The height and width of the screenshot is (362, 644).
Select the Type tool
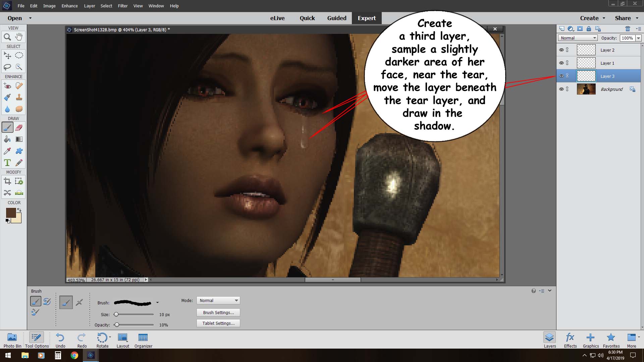pyautogui.click(x=7, y=163)
